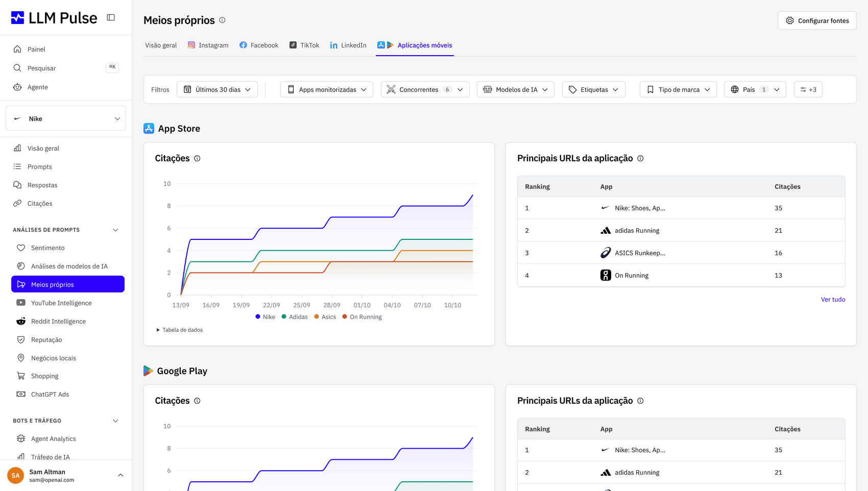The height and width of the screenshot is (491, 868).
Task: Open Concorrentes filter dropdown
Action: click(x=425, y=89)
